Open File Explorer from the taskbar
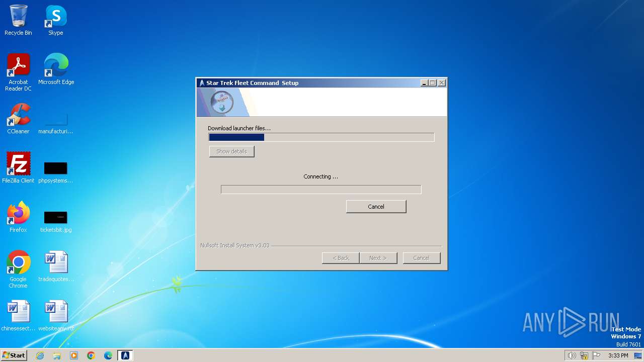 [57, 355]
